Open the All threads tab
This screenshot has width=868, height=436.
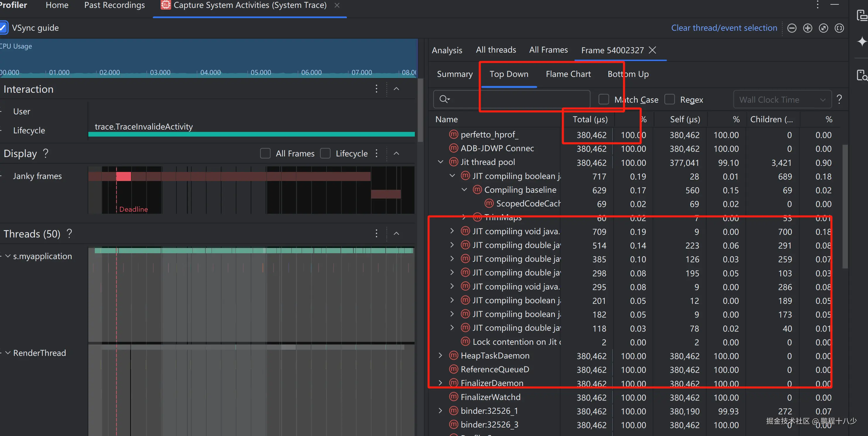click(496, 50)
